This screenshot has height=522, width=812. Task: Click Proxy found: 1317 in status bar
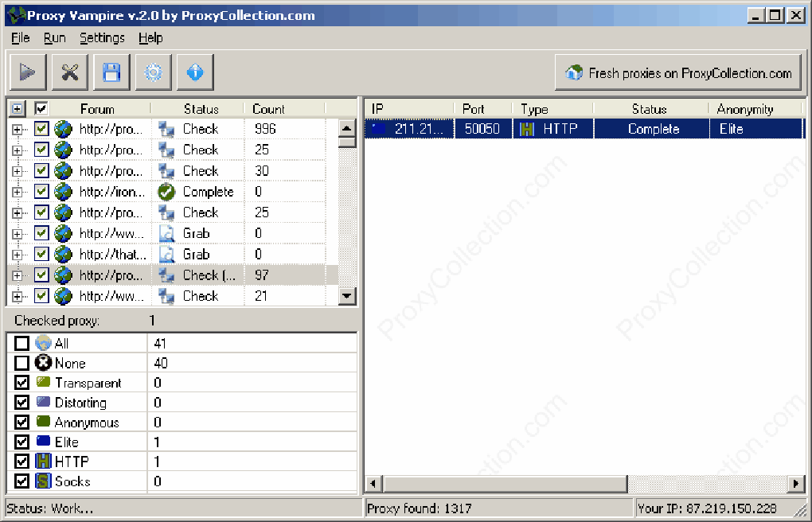420,508
